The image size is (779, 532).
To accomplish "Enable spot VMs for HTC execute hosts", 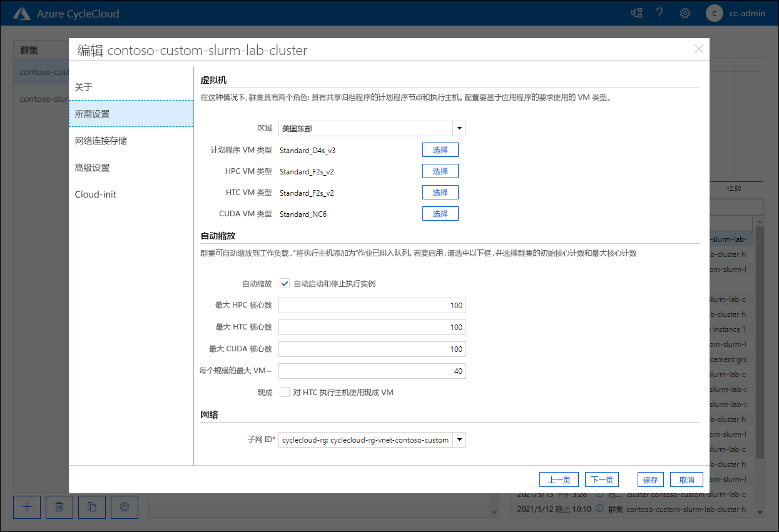I will 285,393.
